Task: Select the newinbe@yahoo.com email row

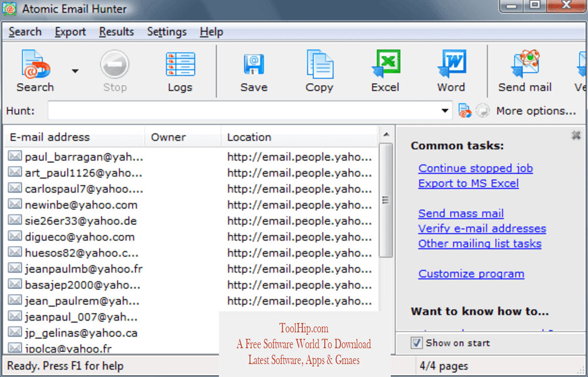Action: 191,205
